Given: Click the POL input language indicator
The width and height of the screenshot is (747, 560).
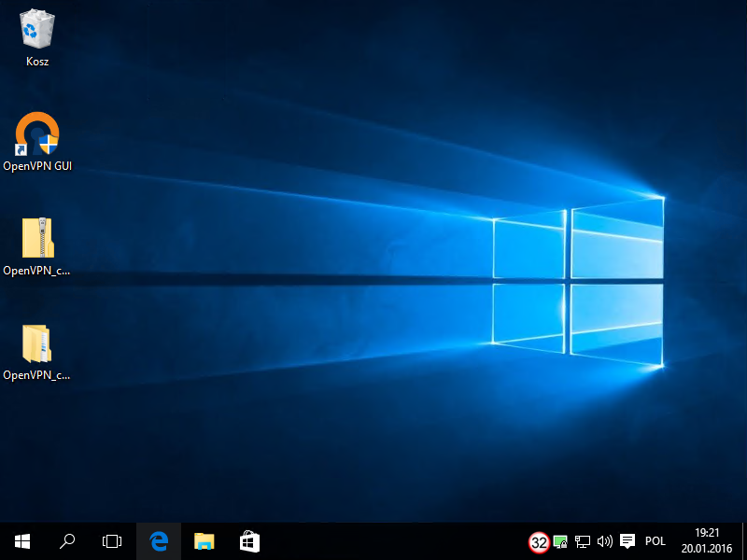Looking at the screenshot, I should click(655, 541).
